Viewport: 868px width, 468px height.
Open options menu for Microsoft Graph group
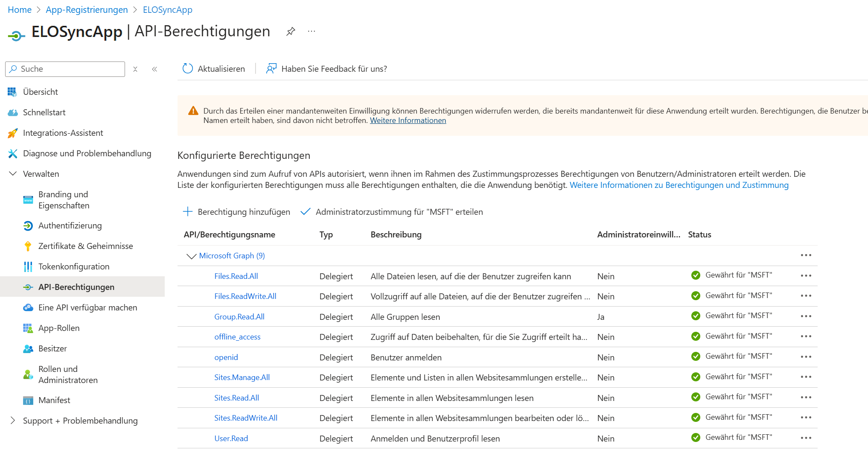point(806,255)
